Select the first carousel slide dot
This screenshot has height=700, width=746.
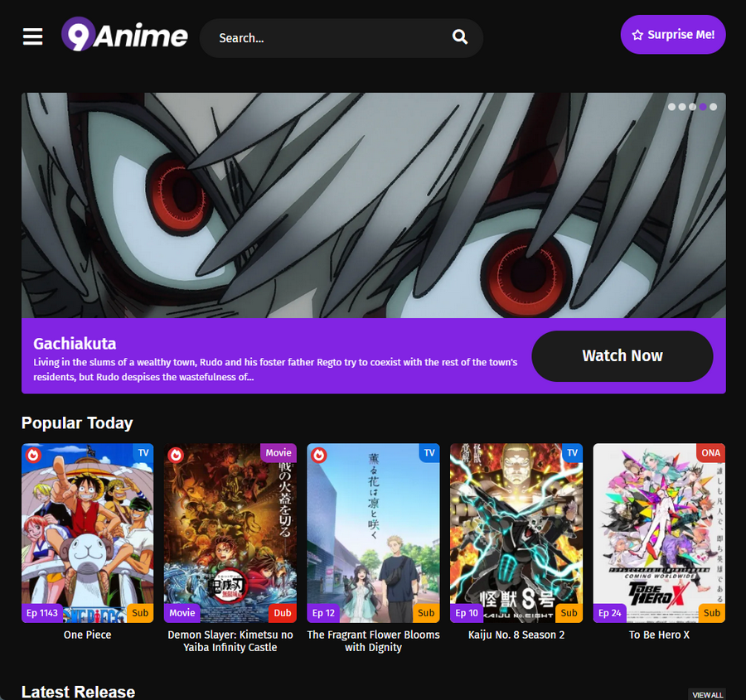coord(672,107)
